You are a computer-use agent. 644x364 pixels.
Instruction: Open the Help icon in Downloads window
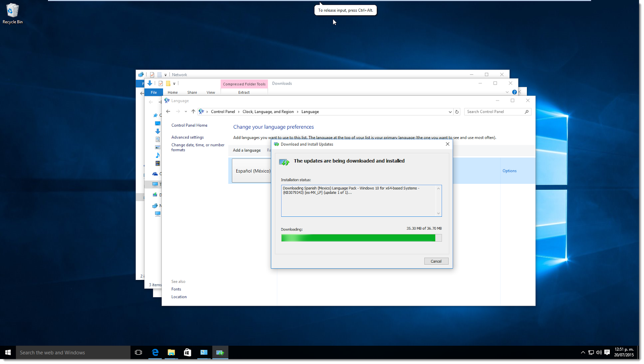pyautogui.click(x=514, y=92)
